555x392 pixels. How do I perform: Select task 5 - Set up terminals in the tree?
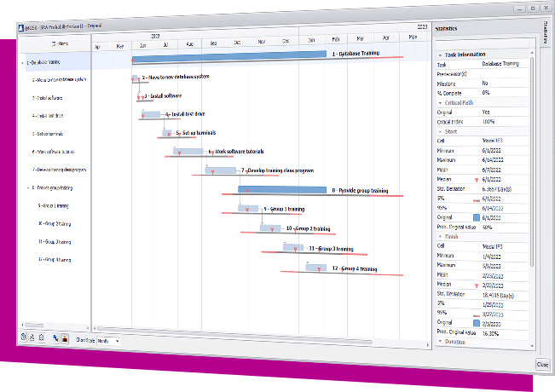click(48, 134)
